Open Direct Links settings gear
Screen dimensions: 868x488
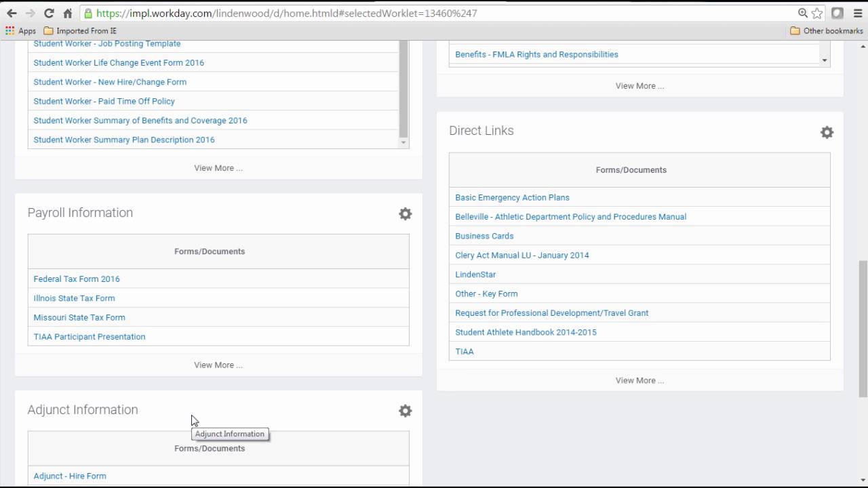tap(827, 132)
